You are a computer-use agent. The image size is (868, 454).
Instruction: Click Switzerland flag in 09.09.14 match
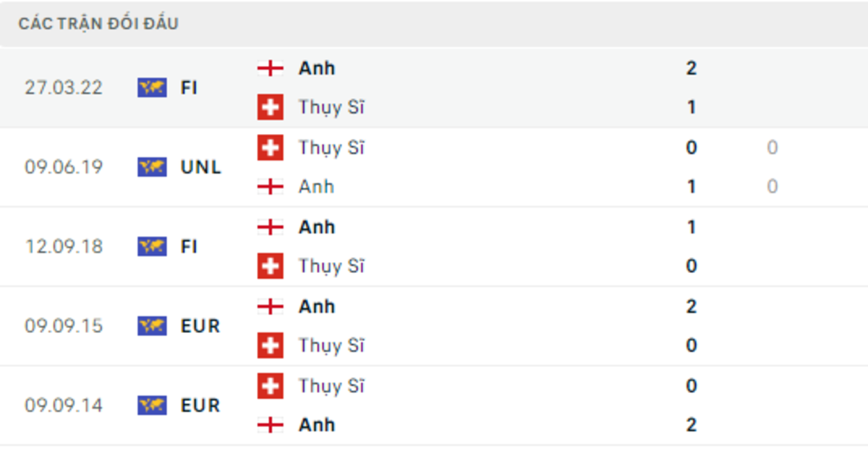point(271,386)
